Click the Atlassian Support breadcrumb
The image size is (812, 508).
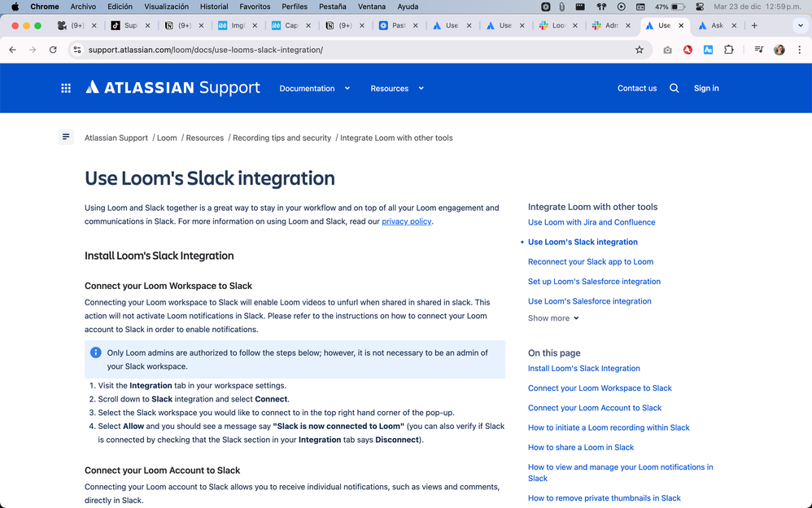tap(116, 138)
